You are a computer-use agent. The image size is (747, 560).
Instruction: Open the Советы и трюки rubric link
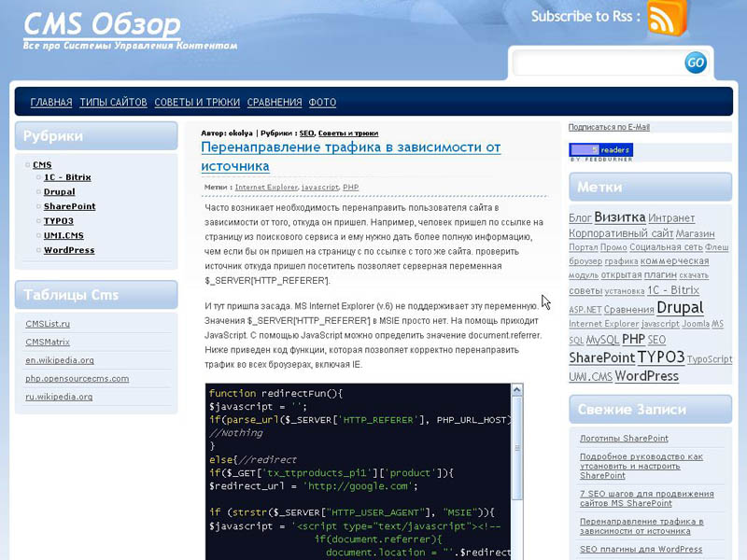pyautogui.click(x=348, y=133)
